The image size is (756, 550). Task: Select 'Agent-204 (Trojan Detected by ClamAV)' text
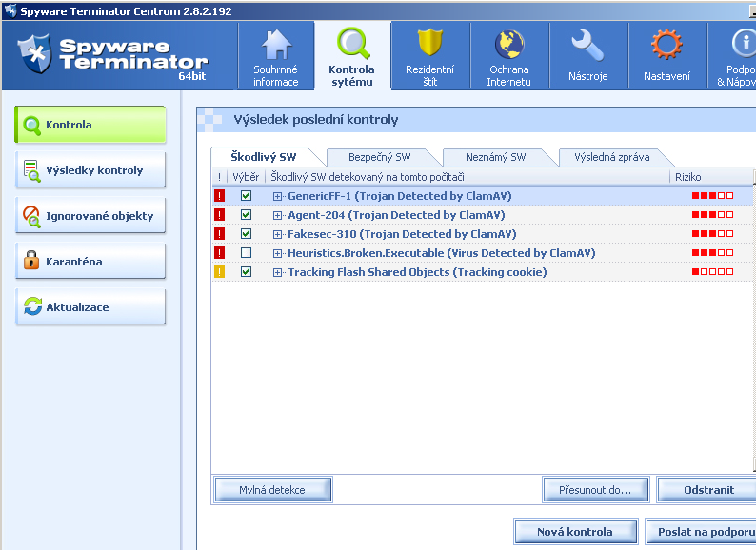pos(396,215)
